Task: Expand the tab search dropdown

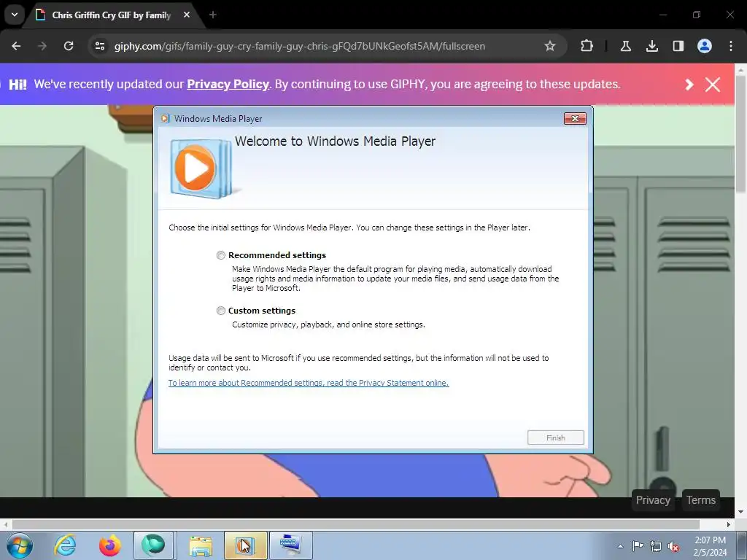Action: (15, 15)
